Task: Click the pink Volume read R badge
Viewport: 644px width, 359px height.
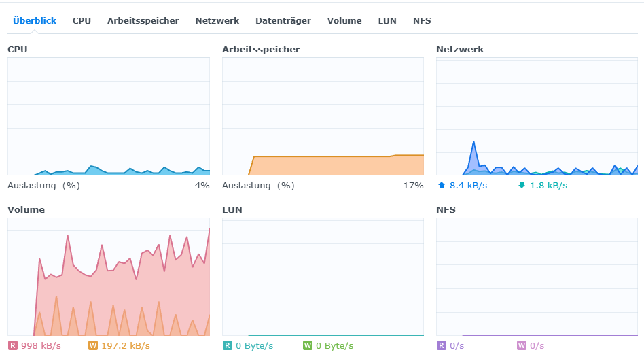Action: click(x=12, y=346)
